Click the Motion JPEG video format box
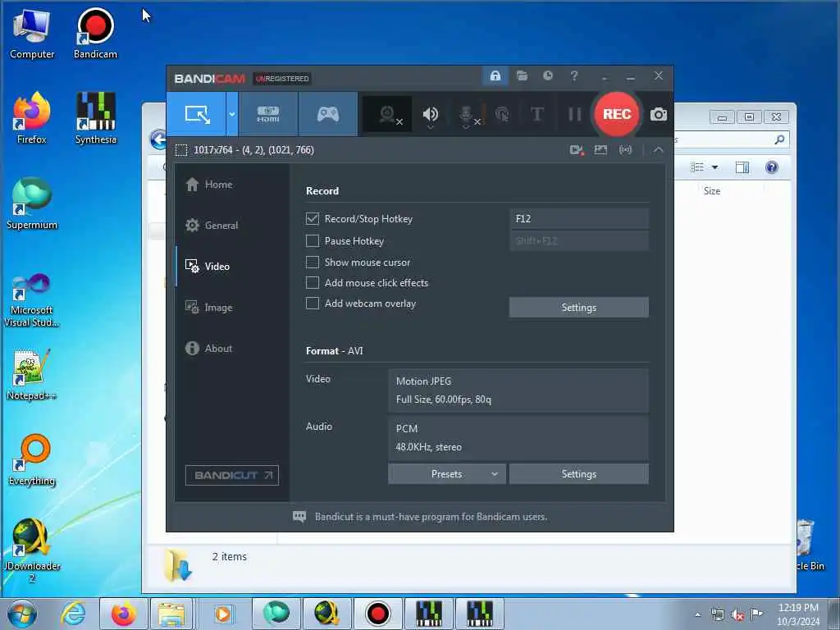Viewport: 840px width, 630px height. (x=518, y=390)
